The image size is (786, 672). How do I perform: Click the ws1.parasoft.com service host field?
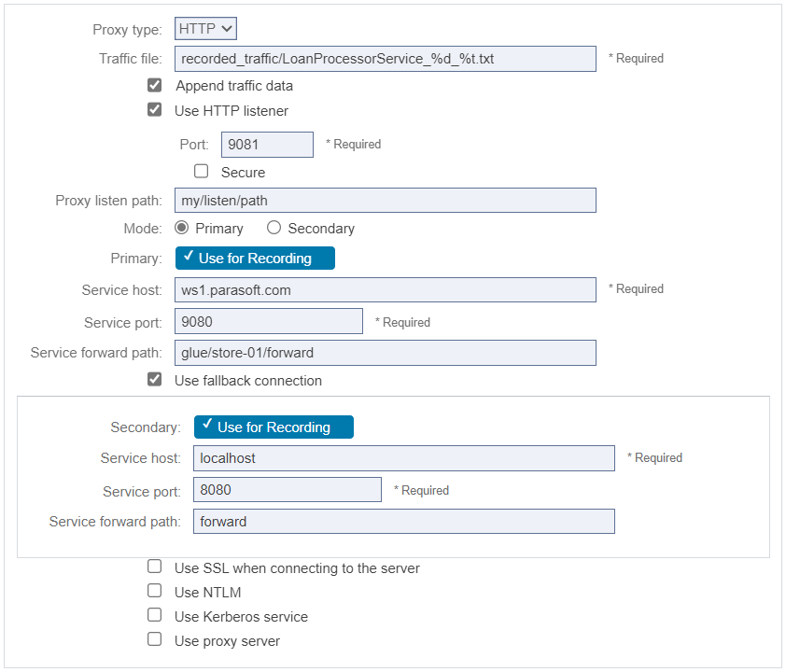tap(385, 289)
